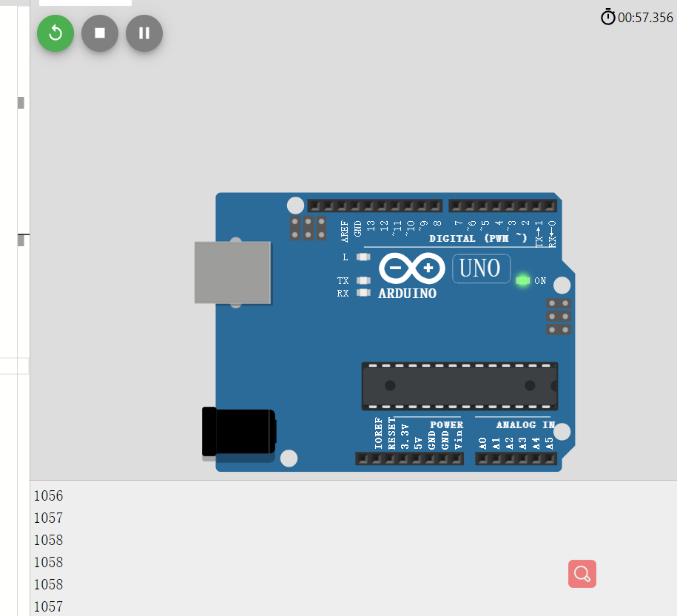This screenshot has height=616, width=677.
Task: Click the RX 0 pin socket
Action: point(550,206)
